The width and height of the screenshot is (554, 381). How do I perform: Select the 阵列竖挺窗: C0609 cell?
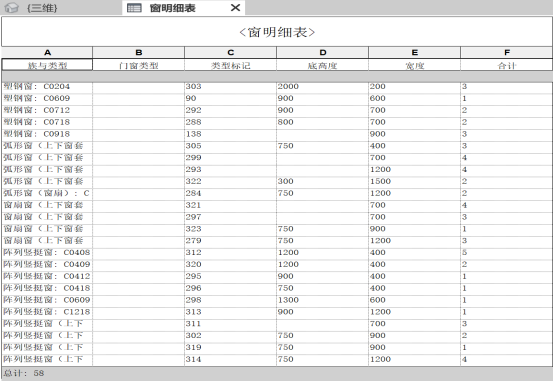(x=47, y=300)
